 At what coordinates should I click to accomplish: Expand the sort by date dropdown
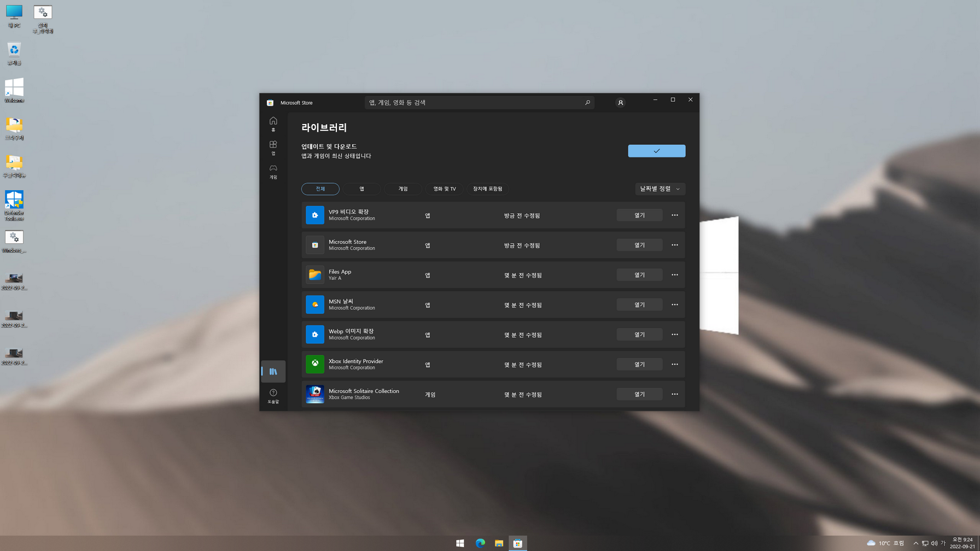point(660,189)
